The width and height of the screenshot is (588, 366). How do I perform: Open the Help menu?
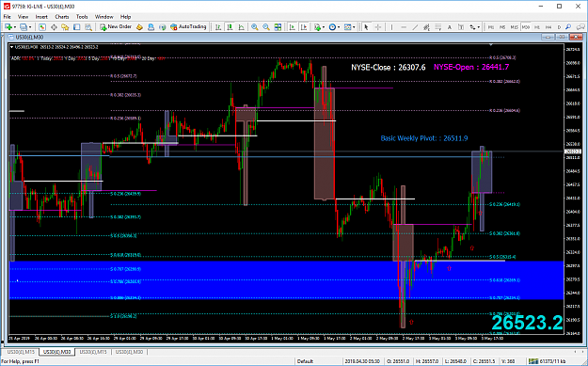pos(126,17)
